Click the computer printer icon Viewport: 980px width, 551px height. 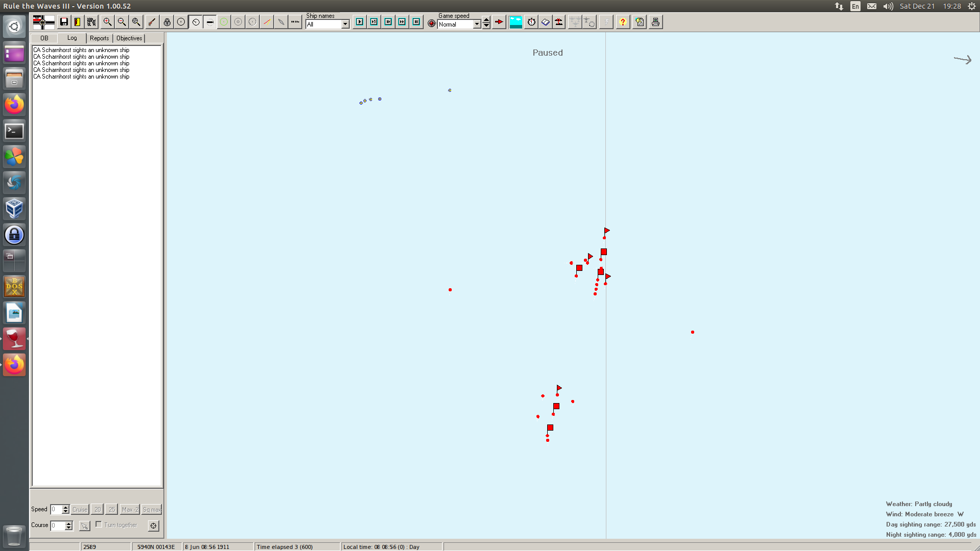click(x=656, y=22)
